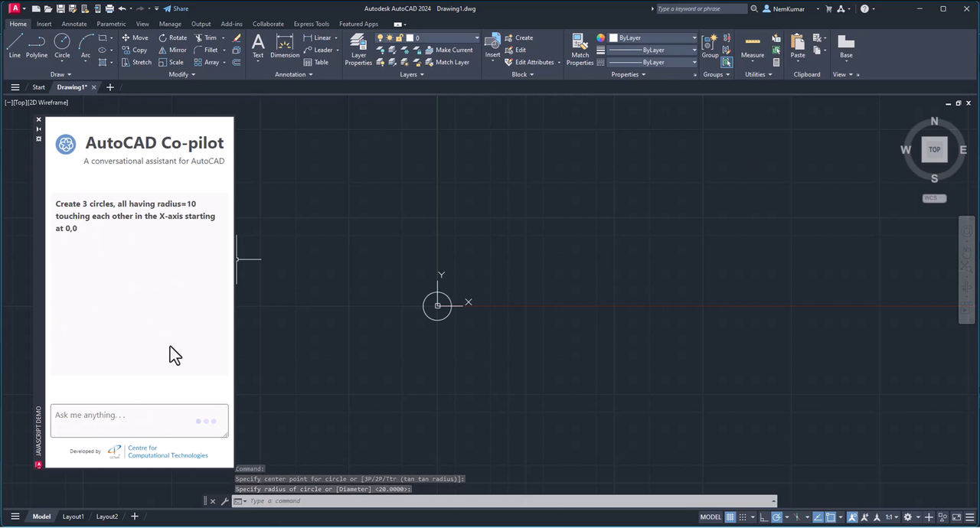
Task: Select the Circle tool
Action: (x=62, y=46)
